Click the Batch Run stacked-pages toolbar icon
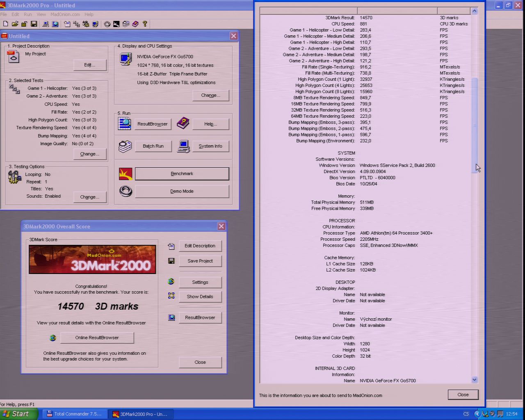This screenshot has height=420, width=525. pos(126,24)
